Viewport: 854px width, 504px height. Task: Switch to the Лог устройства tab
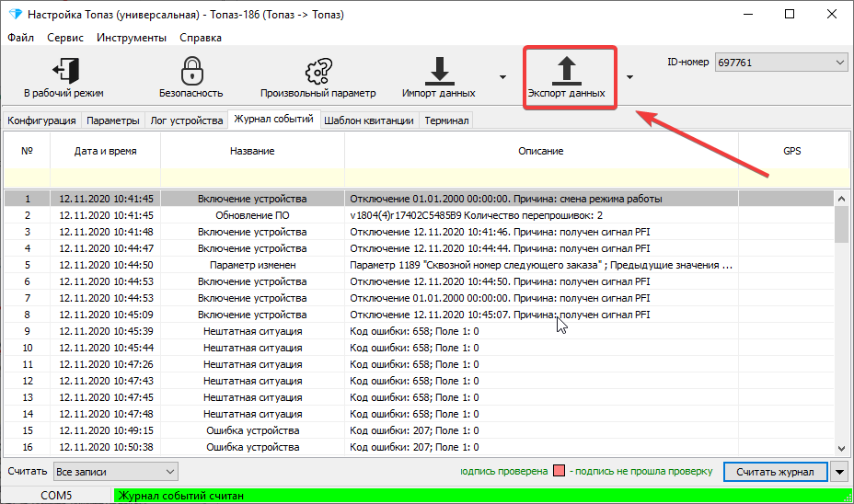point(186,120)
